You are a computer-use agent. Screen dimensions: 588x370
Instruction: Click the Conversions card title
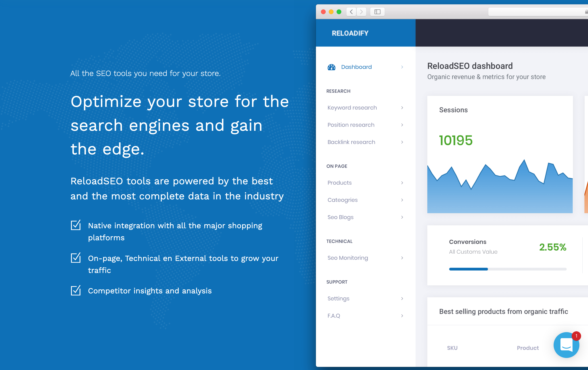pyautogui.click(x=468, y=242)
